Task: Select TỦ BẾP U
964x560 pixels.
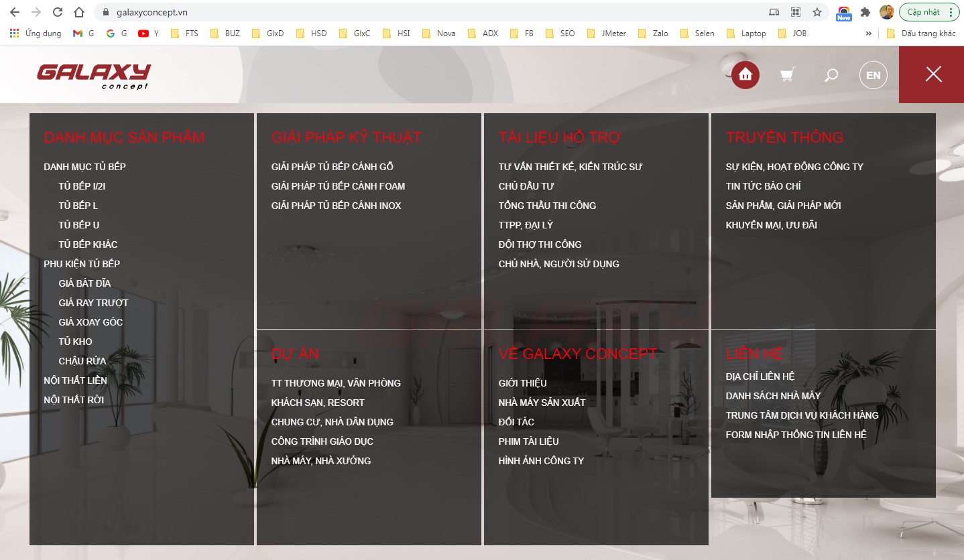Action: (79, 225)
